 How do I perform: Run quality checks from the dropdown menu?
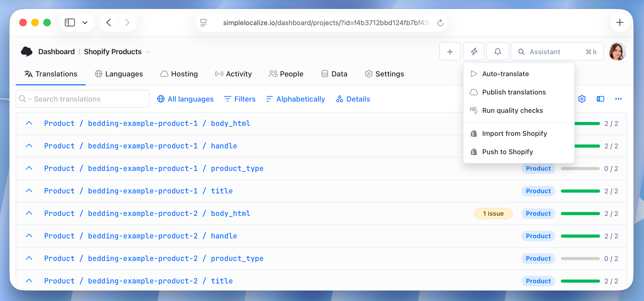point(513,110)
